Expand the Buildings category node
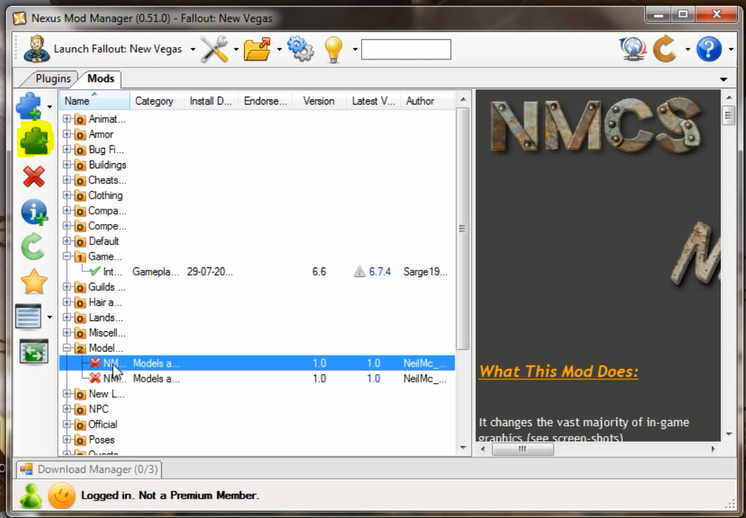This screenshot has height=518, width=746. click(67, 165)
